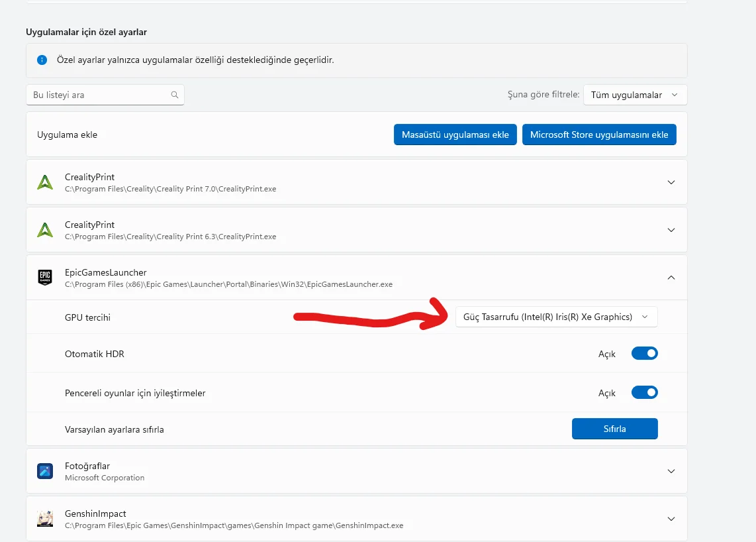
Task: Open the GPU tercihi dropdown
Action: pyautogui.click(x=556, y=317)
